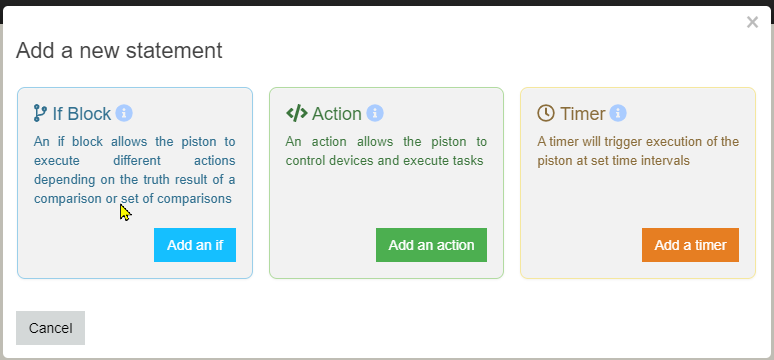The width and height of the screenshot is (774, 360).
Task: Click the Action description paragraph
Action: coord(386,152)
